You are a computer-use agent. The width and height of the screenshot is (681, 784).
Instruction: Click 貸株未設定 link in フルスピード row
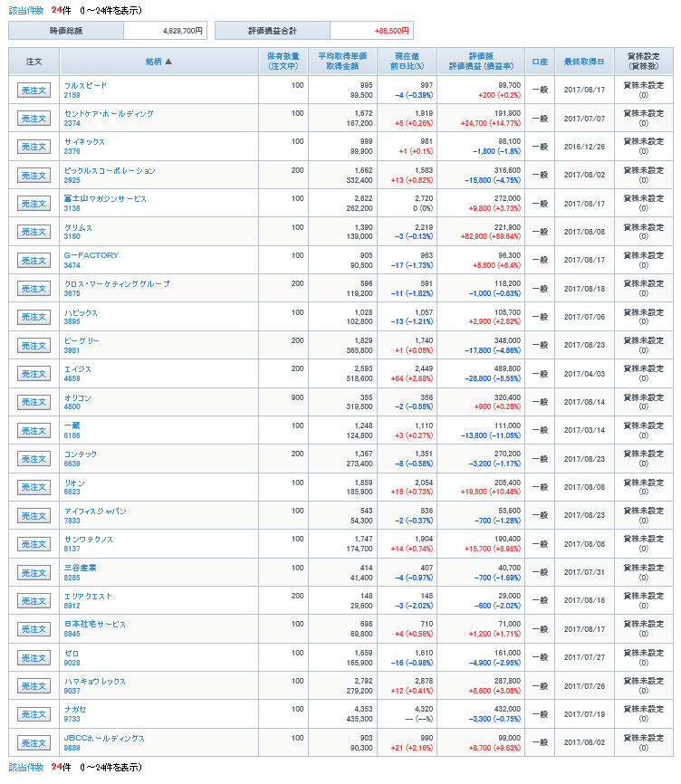tap(643, 85)
